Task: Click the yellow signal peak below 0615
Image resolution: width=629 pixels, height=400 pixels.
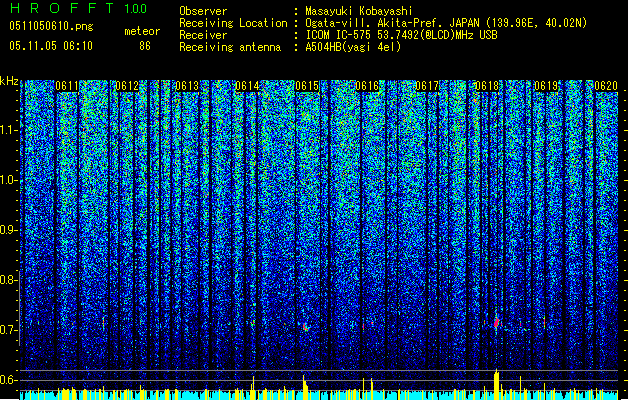Action: [x=304, y=387]
